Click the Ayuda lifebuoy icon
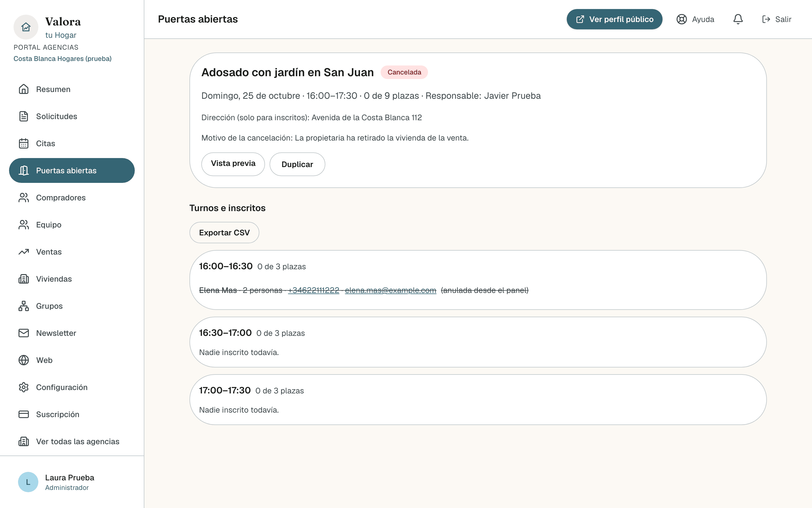 [x=681, y=19]
